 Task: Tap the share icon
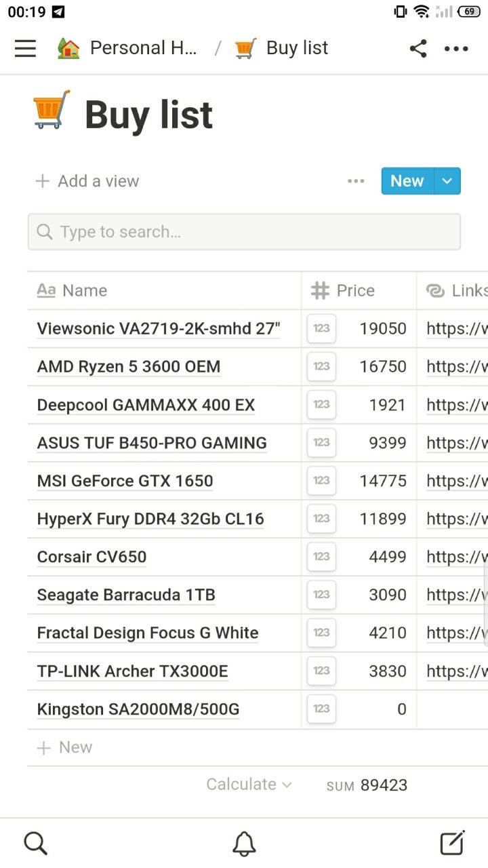418,48
